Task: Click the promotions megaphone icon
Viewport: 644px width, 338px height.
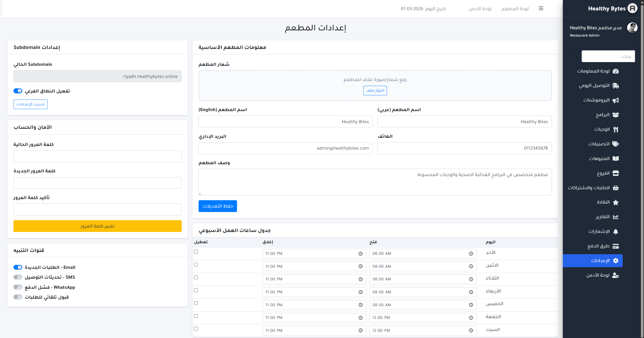Action: 615,100
